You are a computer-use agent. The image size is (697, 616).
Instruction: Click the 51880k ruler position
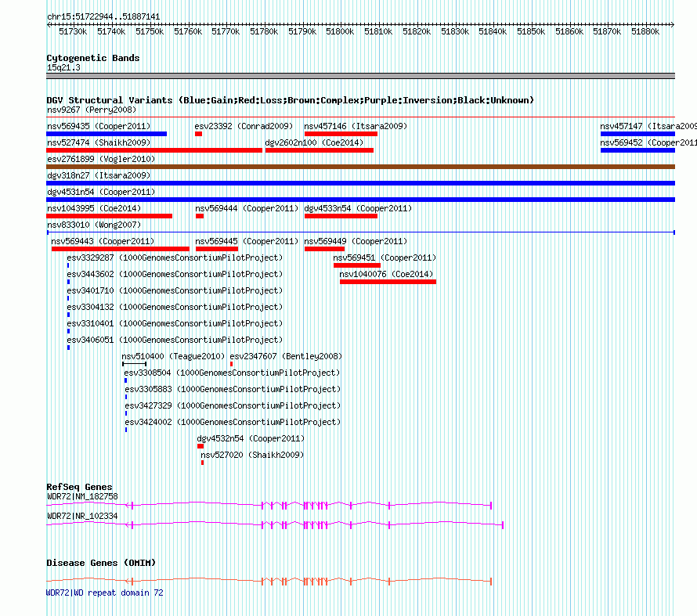pos(645,31)
